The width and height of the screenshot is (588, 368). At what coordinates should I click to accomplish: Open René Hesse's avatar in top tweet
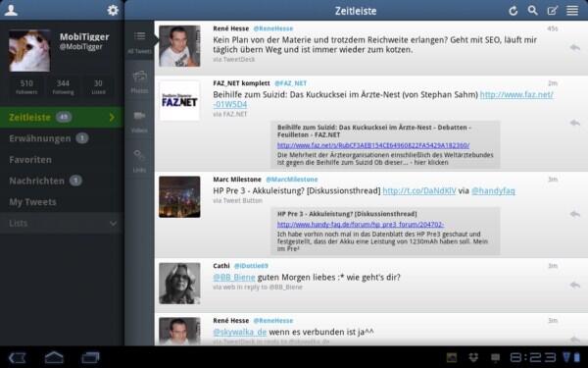coord(179,46)
